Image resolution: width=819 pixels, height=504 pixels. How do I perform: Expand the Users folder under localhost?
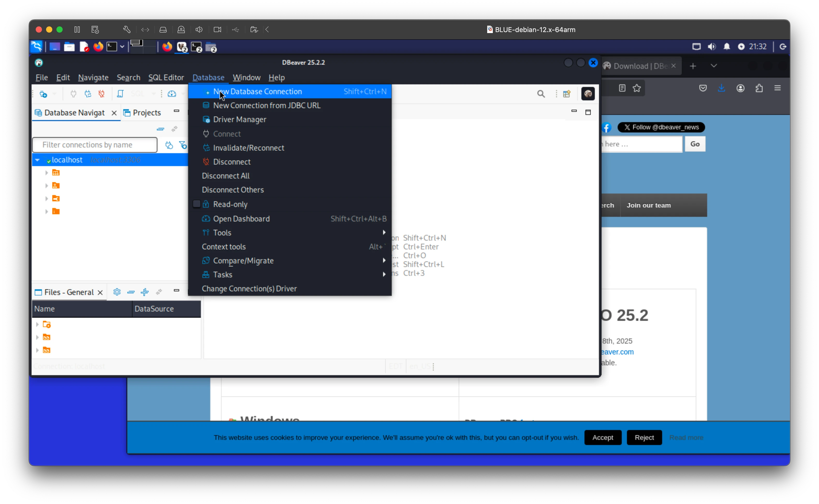click(x=47, y=186)
